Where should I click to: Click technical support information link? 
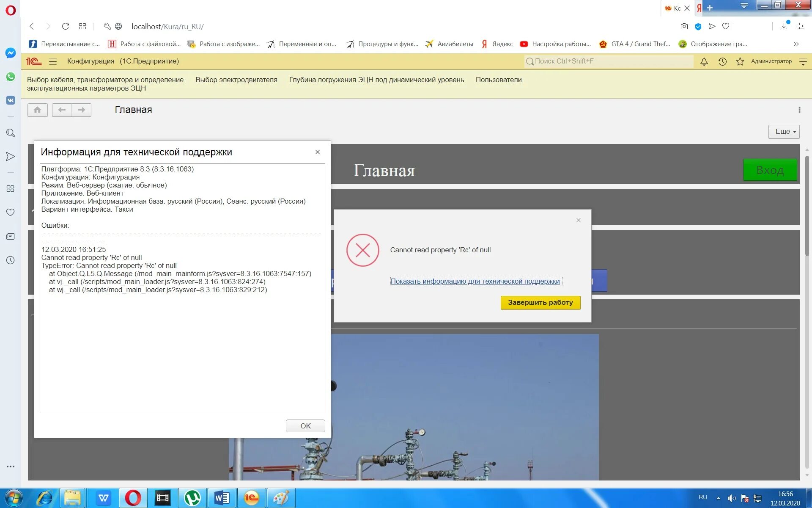475,281
